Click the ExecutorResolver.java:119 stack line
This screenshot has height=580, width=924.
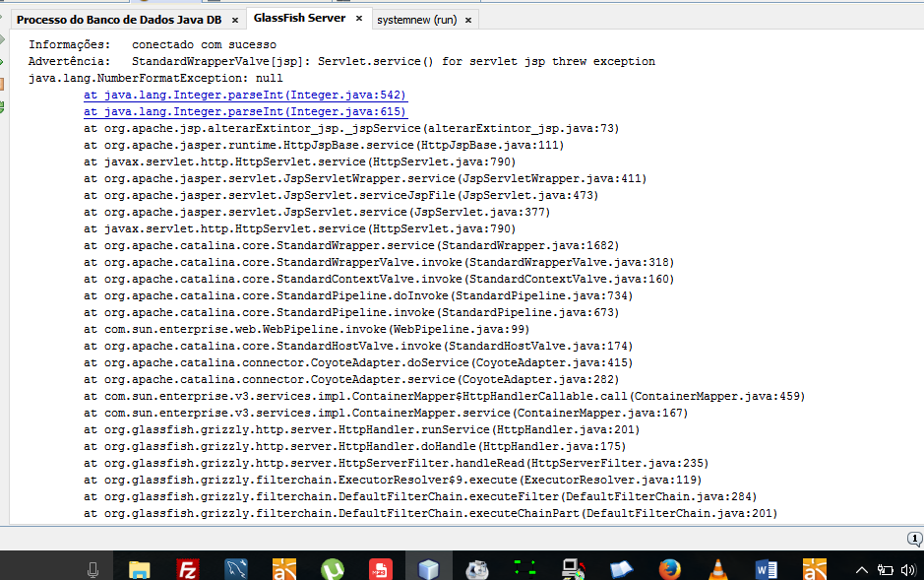point(393,480)
